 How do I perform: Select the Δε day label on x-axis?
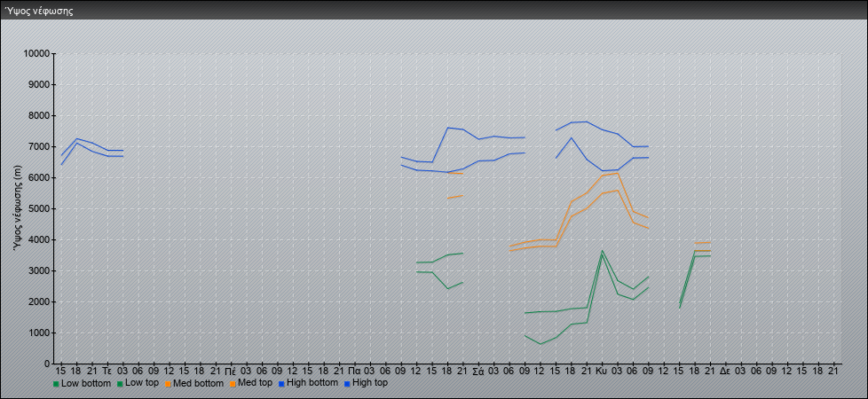[x=725, y=372]
